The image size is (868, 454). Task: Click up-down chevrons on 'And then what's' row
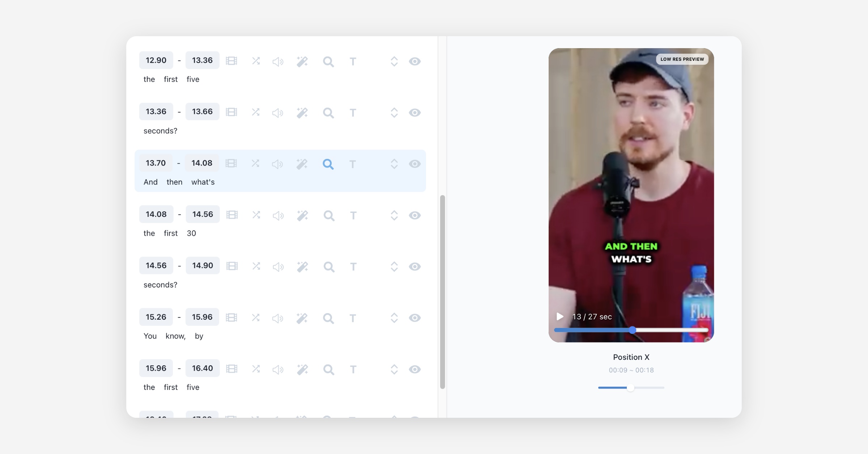pos(394,164)
